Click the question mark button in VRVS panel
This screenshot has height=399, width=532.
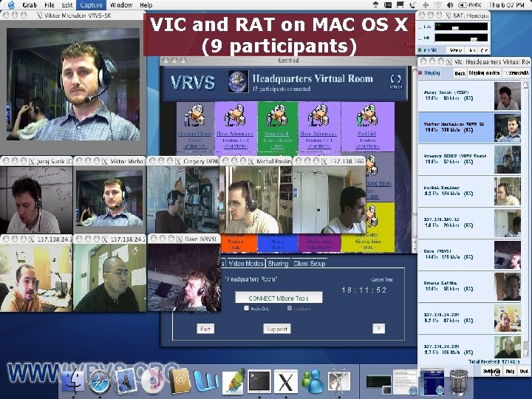point(378,328)
